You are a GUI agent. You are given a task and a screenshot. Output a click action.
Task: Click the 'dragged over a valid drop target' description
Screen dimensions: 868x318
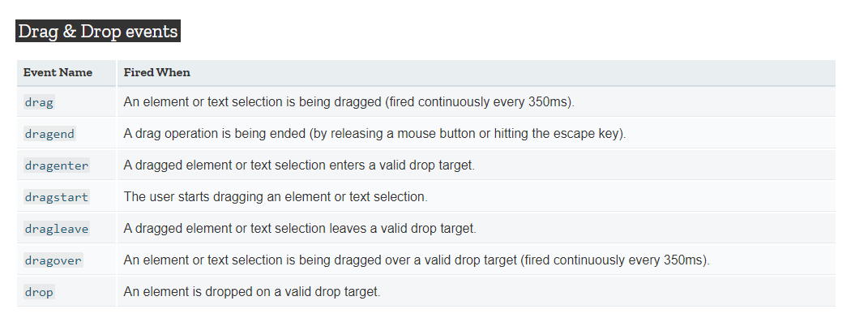(417, 260)
